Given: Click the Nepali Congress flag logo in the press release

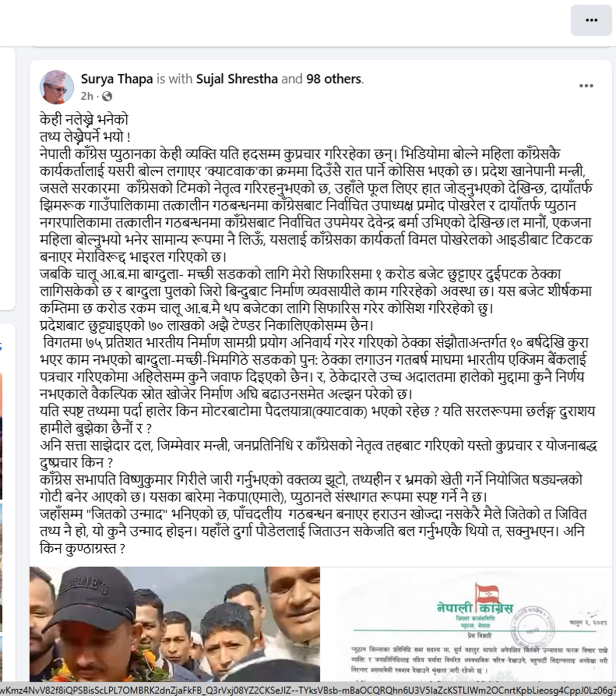Looking at the screenshot, I should 487,594.
